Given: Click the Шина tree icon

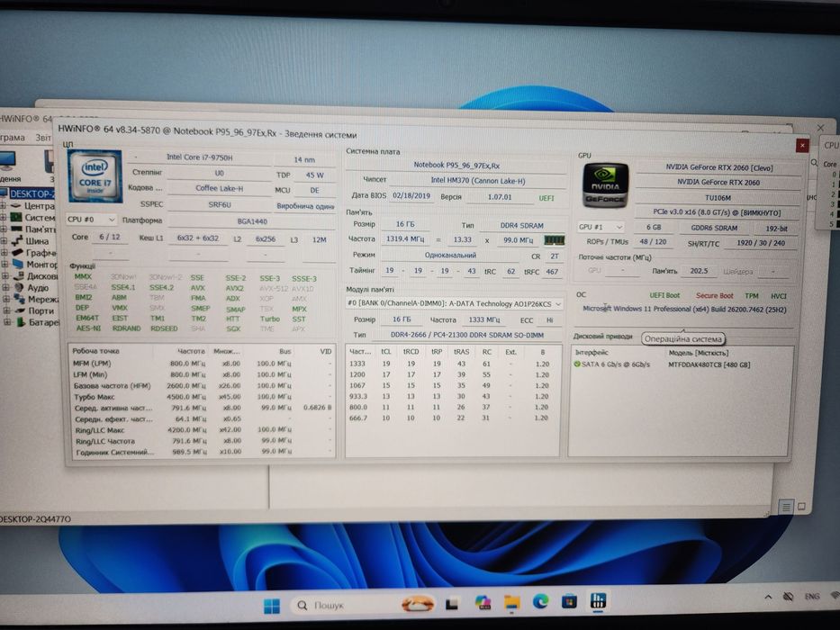Looking at the screenshot, I should point(17,241).
